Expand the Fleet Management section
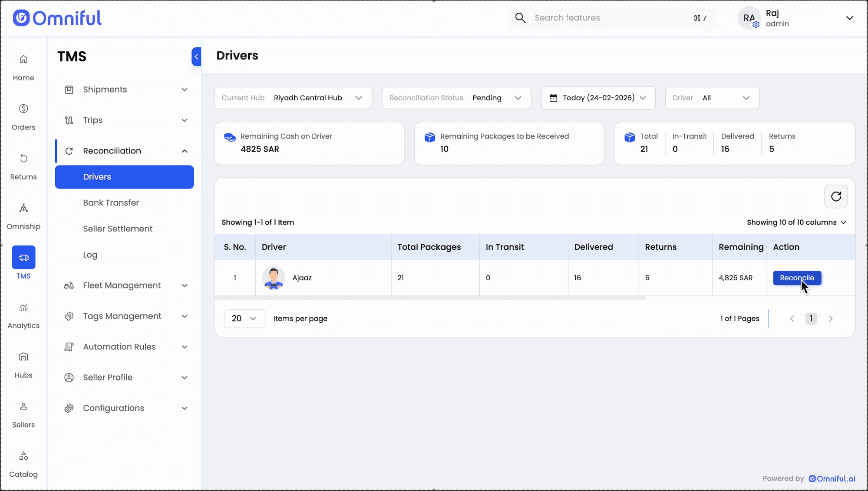 tap(125, 285)
